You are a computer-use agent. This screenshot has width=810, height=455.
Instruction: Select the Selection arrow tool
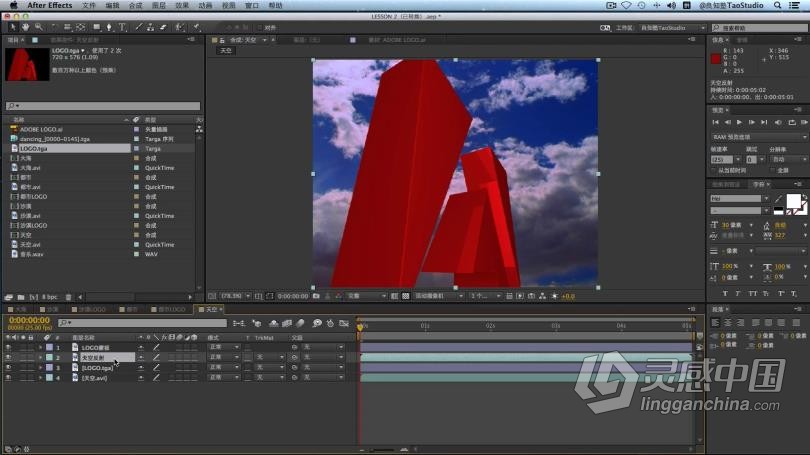[x=12, y=27]
